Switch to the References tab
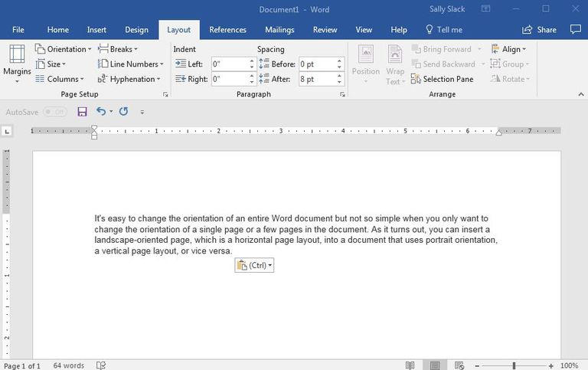Viewport: 588px width, 370px height. point(227,30)
